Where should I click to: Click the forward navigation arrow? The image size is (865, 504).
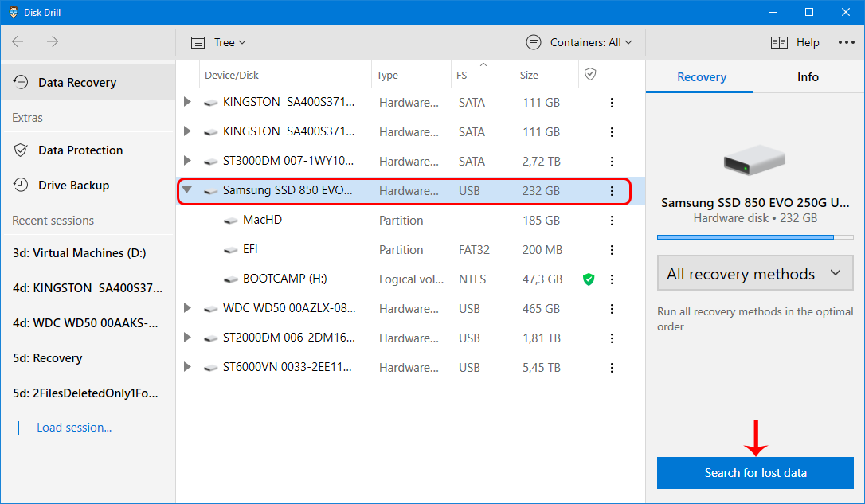(53, 41)
